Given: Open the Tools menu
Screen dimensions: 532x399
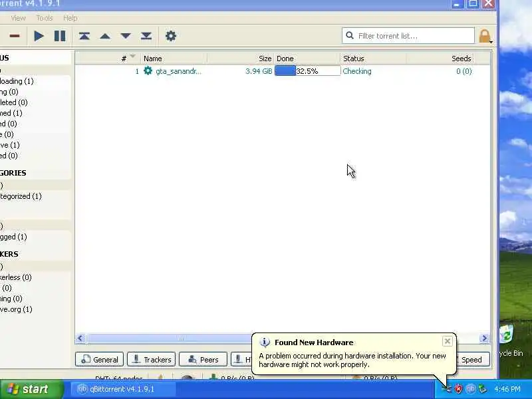Looking at the screenshot, I should pyautogui.click(x=45, y=18).
